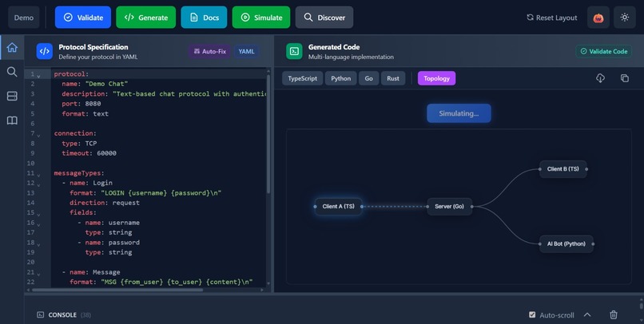Click the code line 'direction: request'
This screenshot has height=324, width=644.
point(105,203)
